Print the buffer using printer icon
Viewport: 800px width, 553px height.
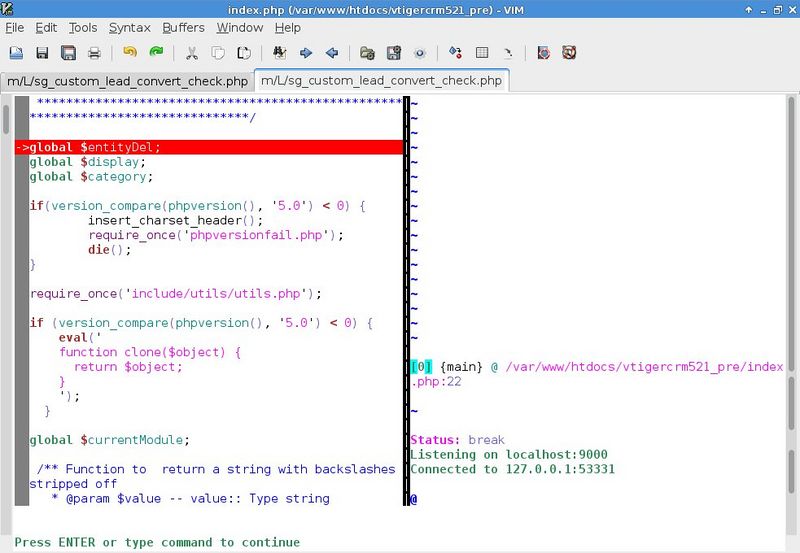[94, 53]
